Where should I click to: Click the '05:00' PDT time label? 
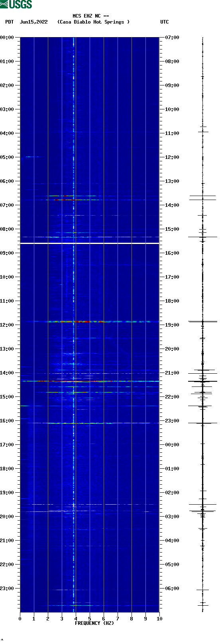click(x=7, y=157)
